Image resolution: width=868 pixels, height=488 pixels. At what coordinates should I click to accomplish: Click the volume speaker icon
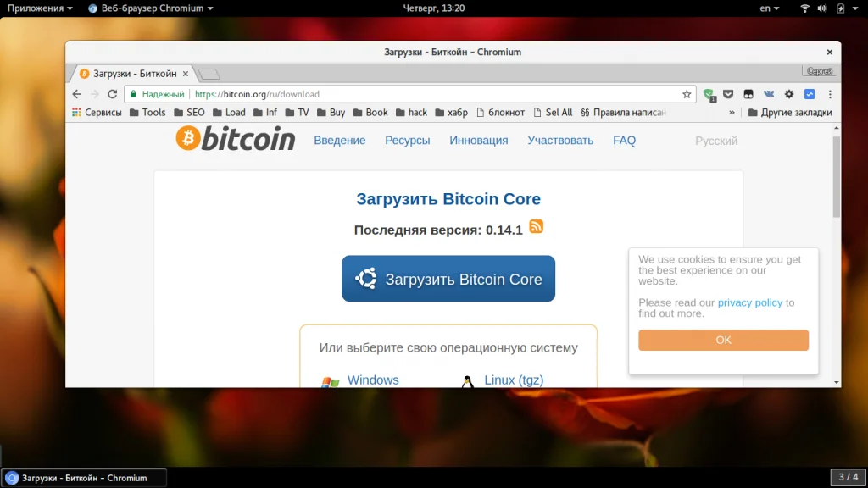coord(822,8)
